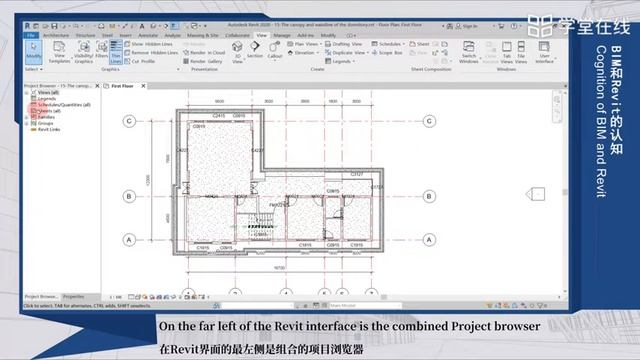Image resolution: width=640 pixels, height=360 pixels.
Task: Click the Save icon in quick access toolbar
Action: point(54,26)
